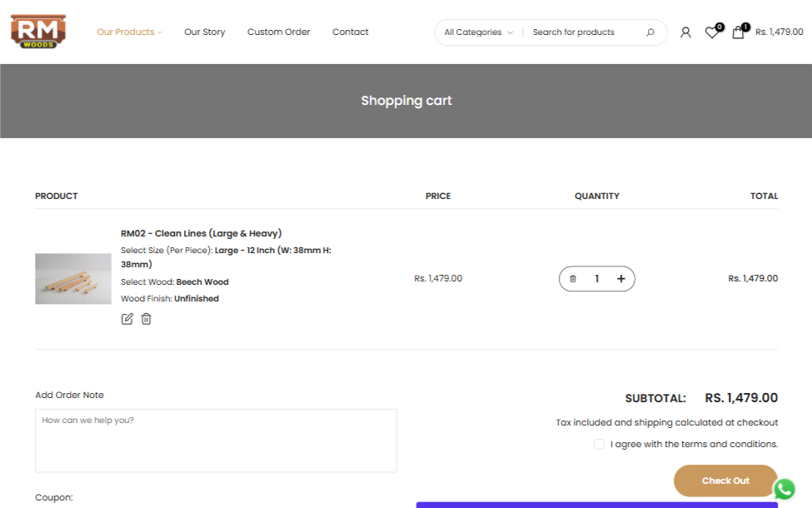Click the RM02 product thumbnail image

pos(73,279)
